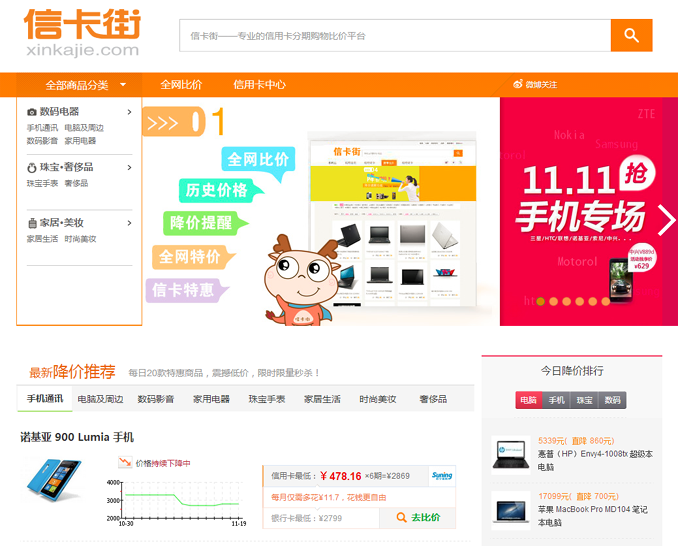Viewport: 678px width, 546px height.
Task: Expand the 数码电器 category chevron
Action: click(129, 112)
